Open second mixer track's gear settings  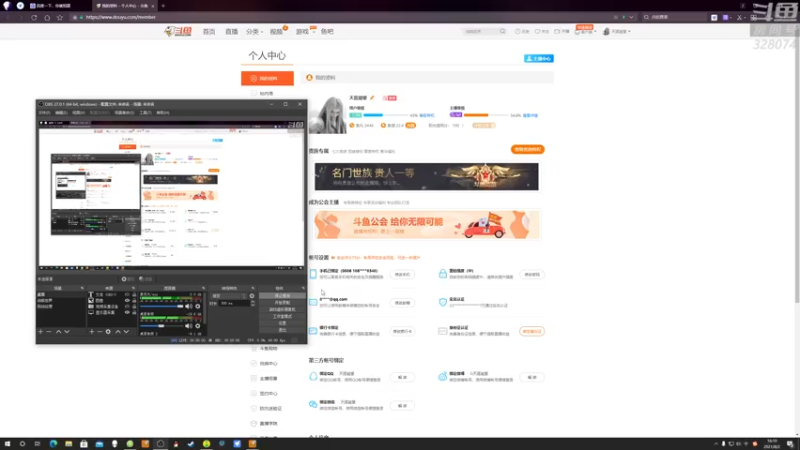197,326
